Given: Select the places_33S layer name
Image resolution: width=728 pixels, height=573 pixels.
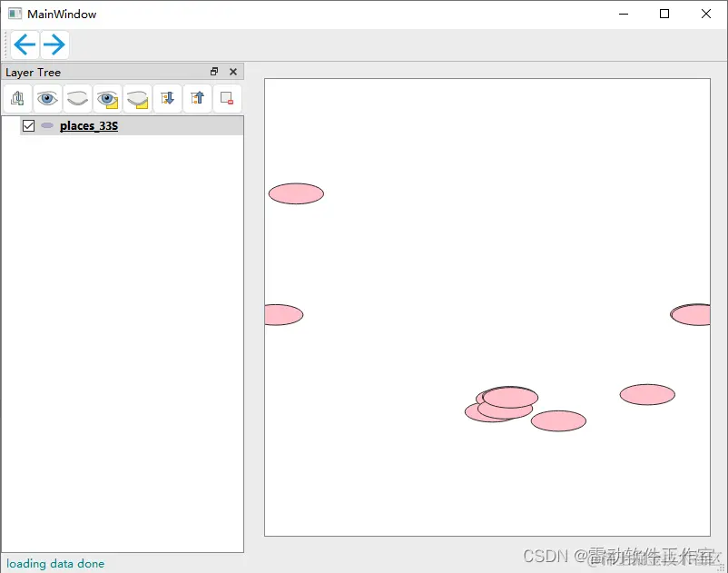Looking at the screenshot, I should coord(89,126).
